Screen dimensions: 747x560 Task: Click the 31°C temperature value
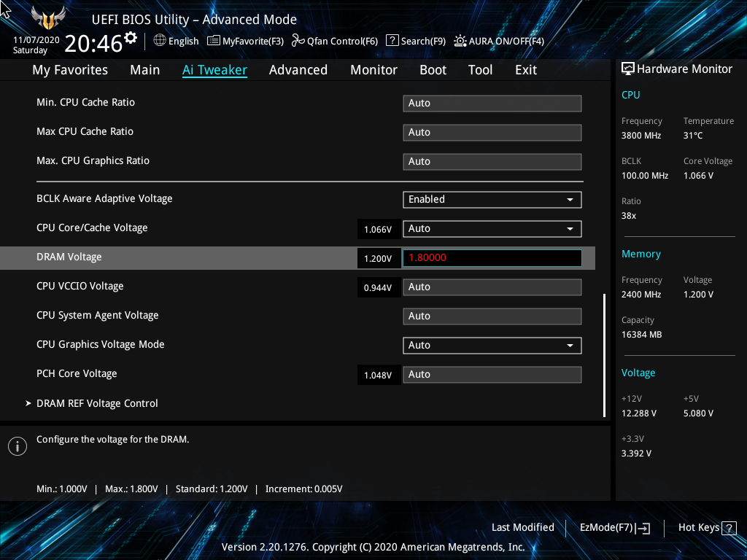tap(693, 136)
